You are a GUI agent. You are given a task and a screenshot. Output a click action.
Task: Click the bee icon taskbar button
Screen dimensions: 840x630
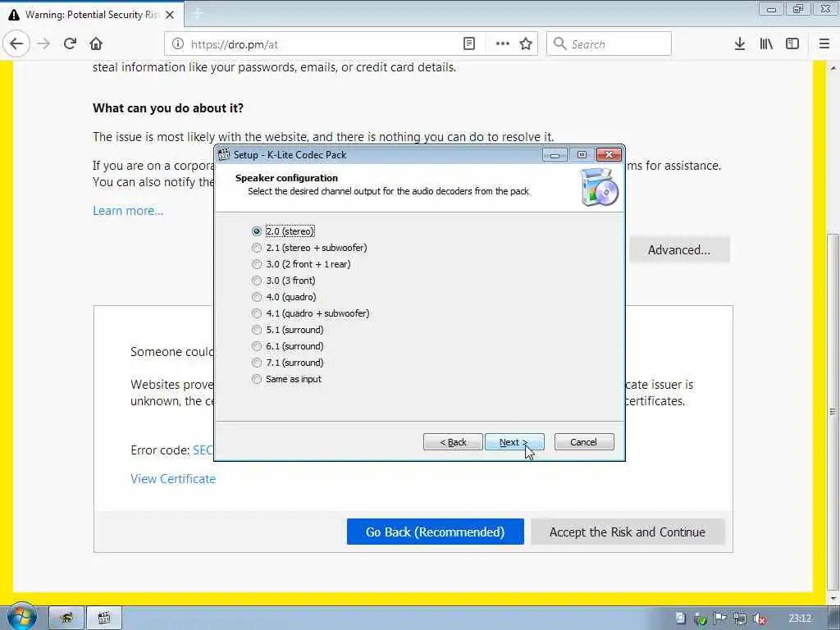(x=66, y=619)
